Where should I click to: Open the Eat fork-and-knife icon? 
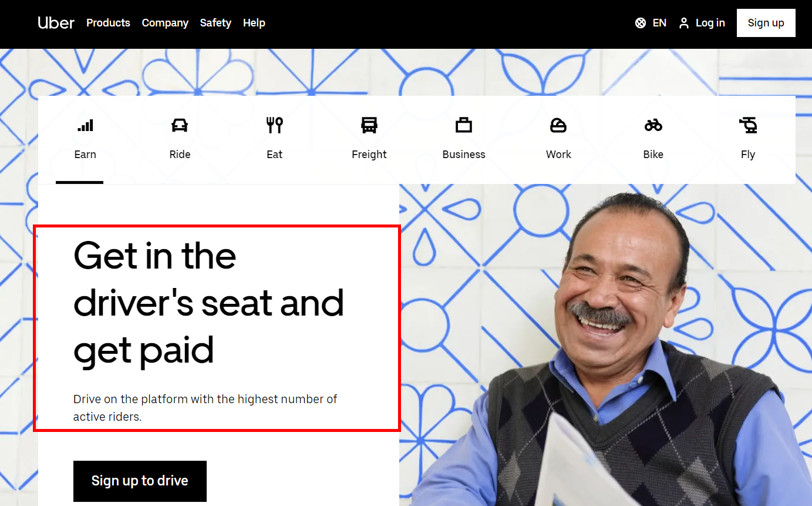(274, 125)
